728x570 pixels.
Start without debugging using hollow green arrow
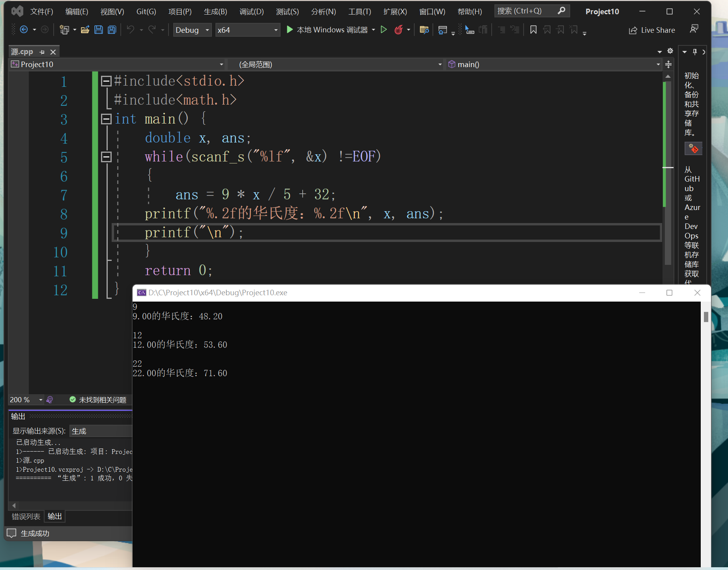(384, 30)
